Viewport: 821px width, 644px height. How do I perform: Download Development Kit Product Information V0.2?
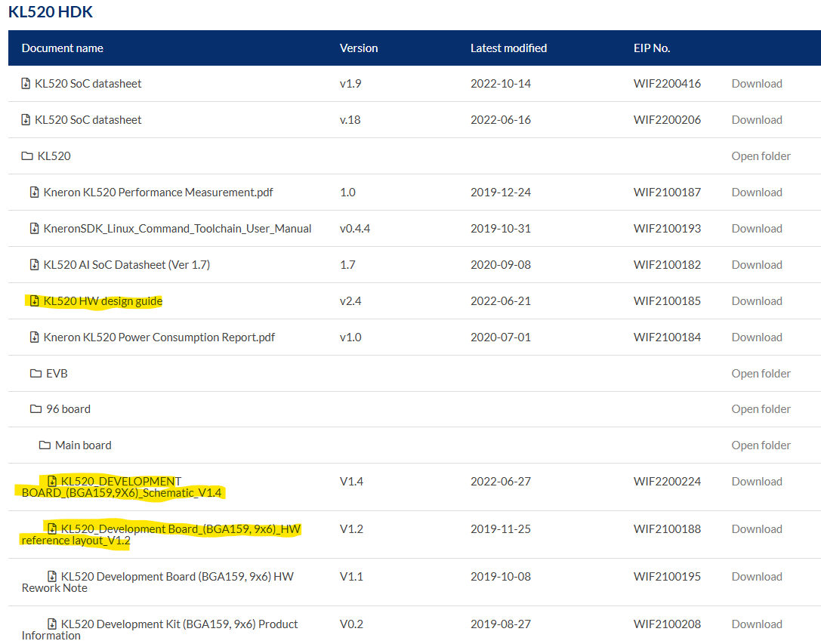pos(757,624)
